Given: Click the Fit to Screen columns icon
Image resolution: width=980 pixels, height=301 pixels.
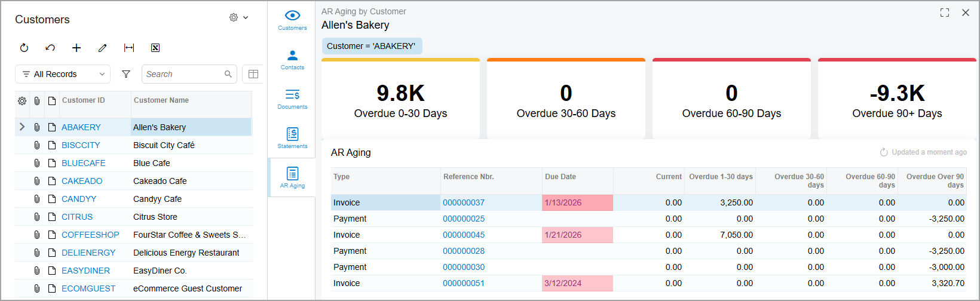Looking at the screenshot, I should (129, 48).
